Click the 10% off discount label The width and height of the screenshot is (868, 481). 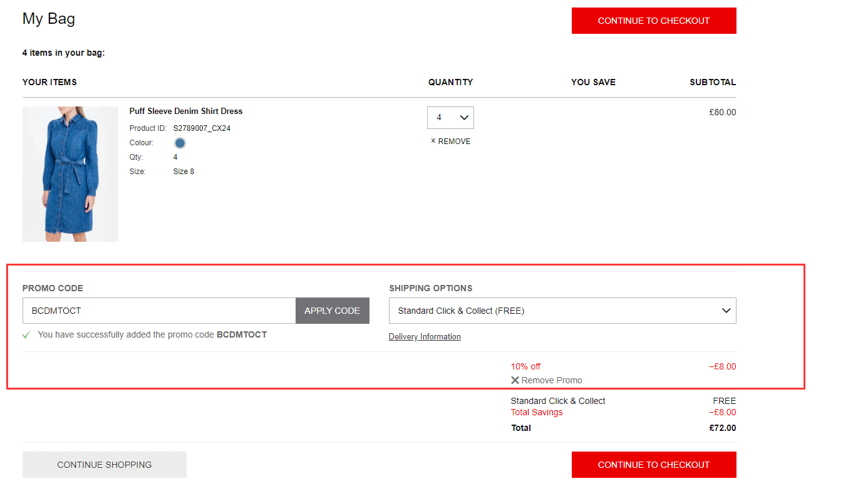point(525,366)
